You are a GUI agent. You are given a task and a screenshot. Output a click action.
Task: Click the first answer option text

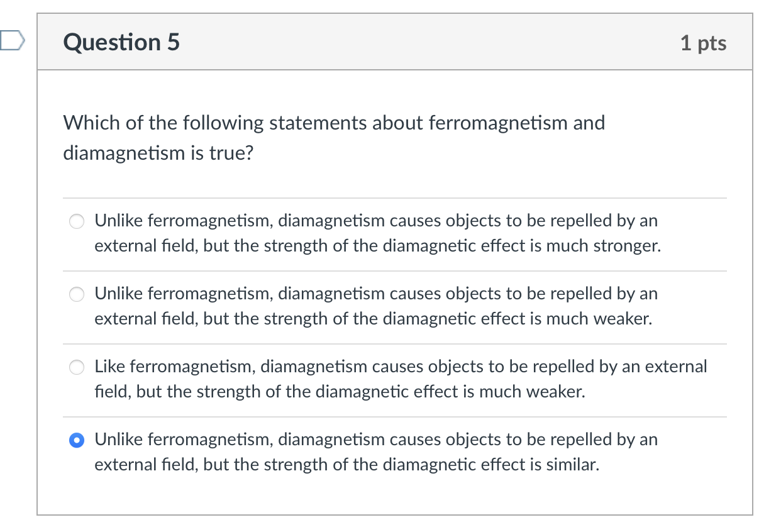[x=376, y=233]
